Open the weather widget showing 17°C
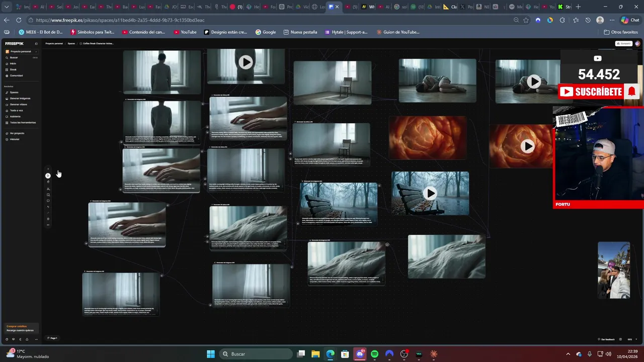Image resolution: width=644 pixels, height=362 pixels. tap(28, 354)
